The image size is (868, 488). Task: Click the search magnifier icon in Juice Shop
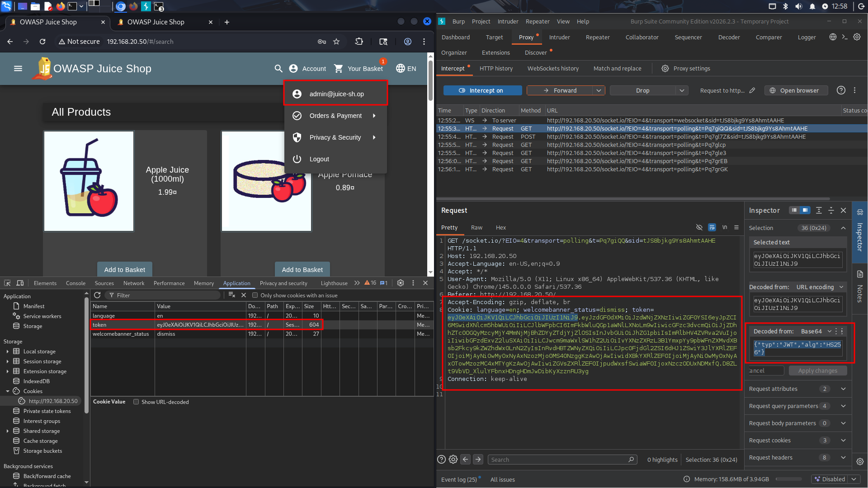(x=278, y=69)
